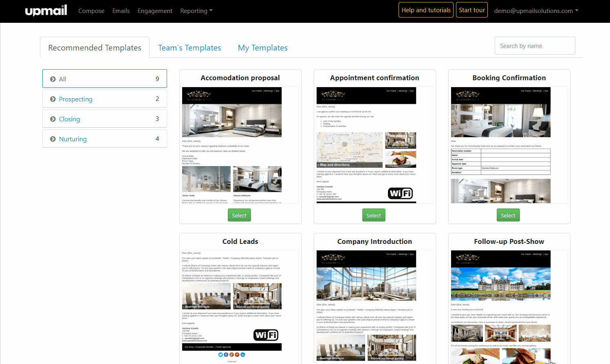Click Facebook icon in Cold Leads preview

pyautogui.click(x=226, y=355)
